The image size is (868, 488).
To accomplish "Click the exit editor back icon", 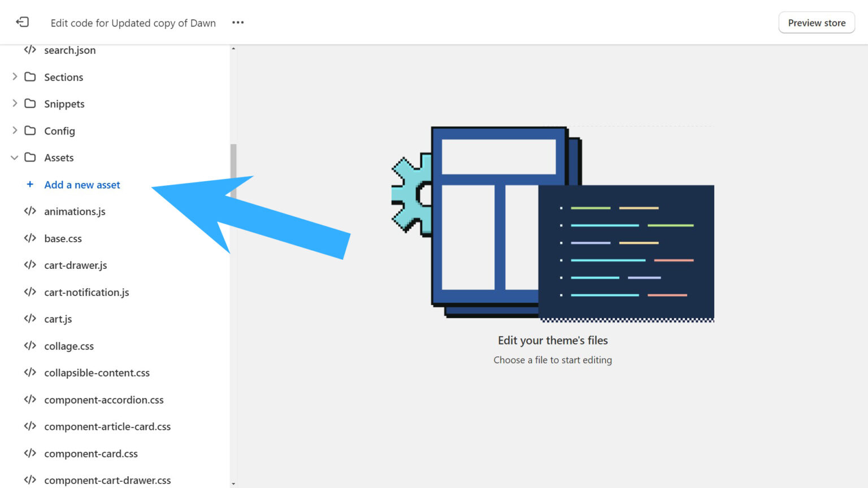I will (x=22, y=22).
